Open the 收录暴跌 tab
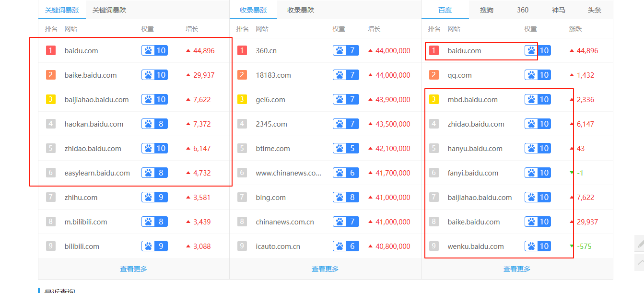The width and height of the screenshot is (644, 293). (301, 10)
